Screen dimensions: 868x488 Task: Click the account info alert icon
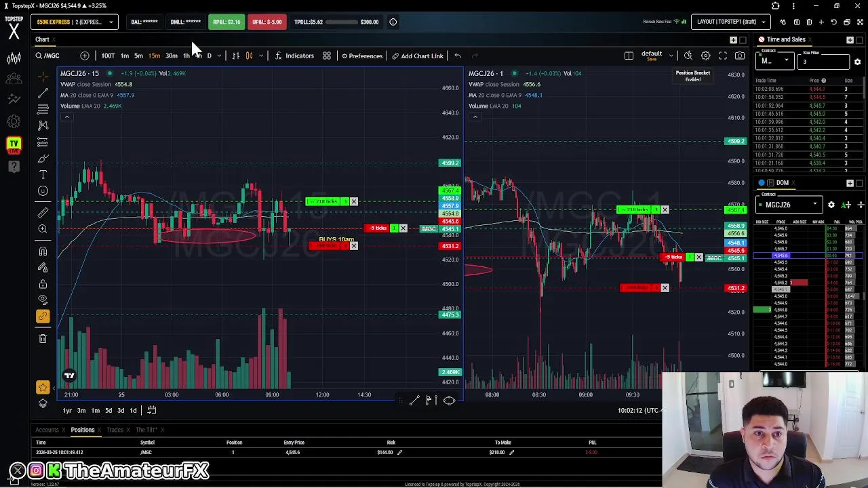click(x=393, y=22)
